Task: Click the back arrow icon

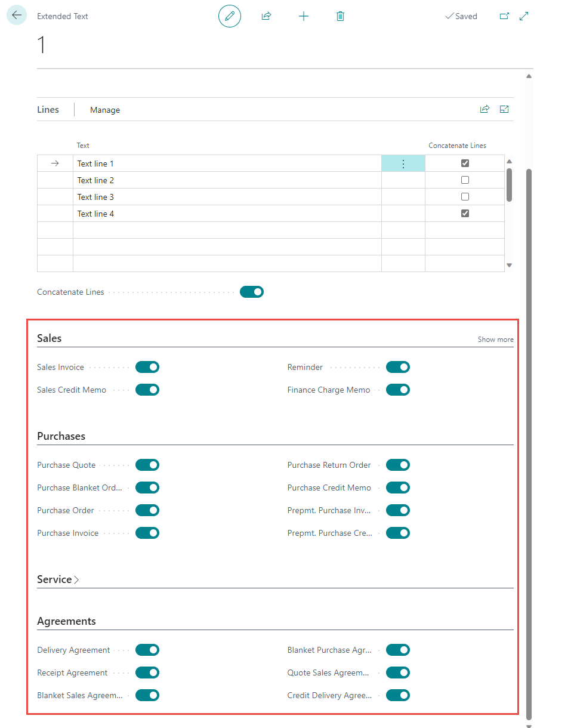Action: (16, 16)
